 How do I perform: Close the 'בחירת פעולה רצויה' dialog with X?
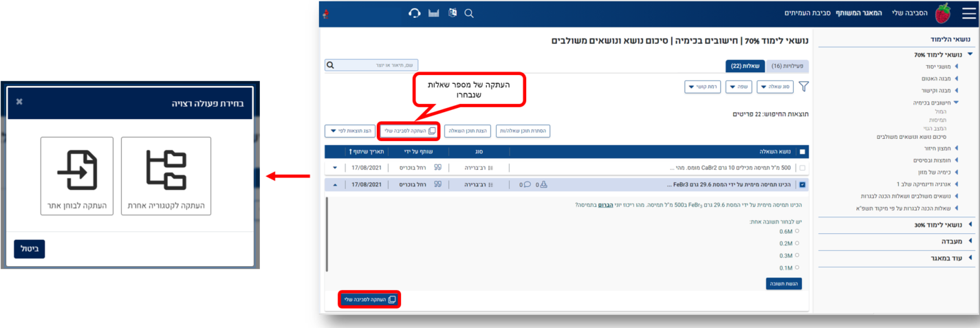click(x=19, y=102)
